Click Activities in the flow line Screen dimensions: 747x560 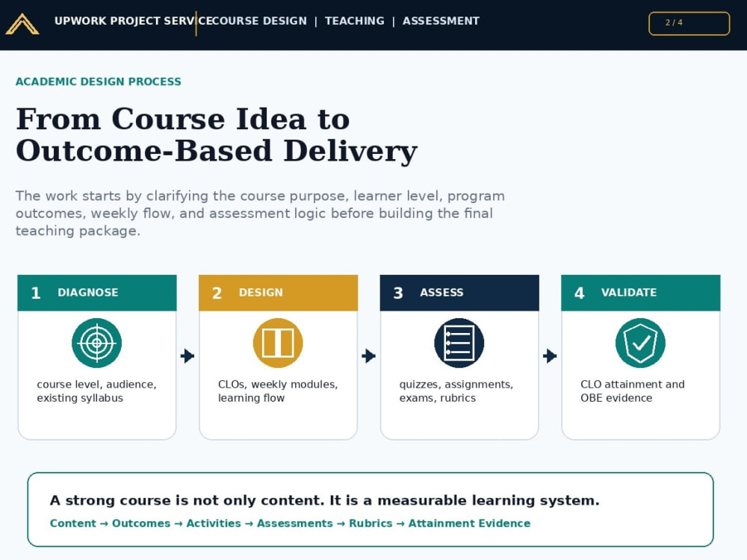214,523
